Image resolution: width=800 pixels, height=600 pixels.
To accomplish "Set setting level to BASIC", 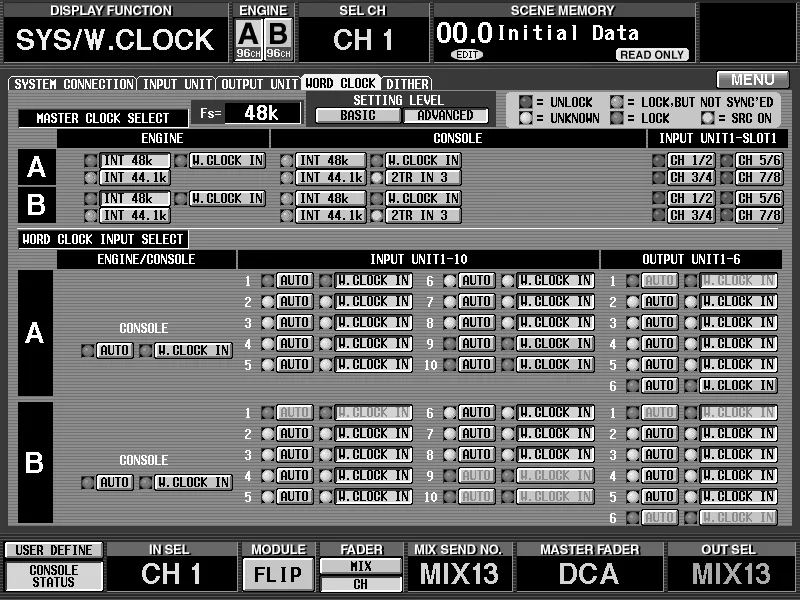I will point(358,116).
